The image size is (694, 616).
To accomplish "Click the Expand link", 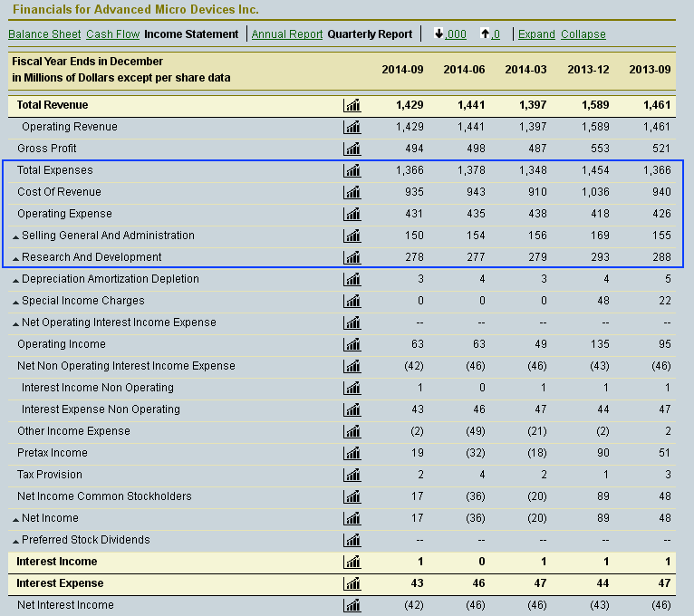I will (x=536, y=34).
